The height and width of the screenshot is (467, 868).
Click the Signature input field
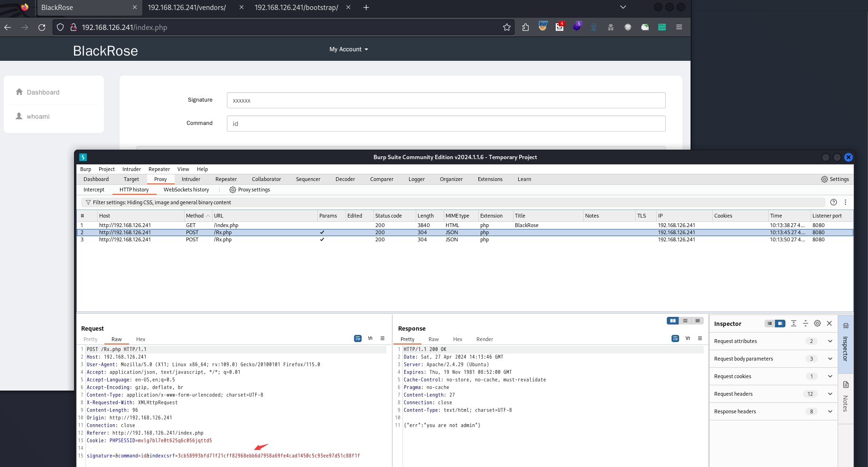(446, 100)
